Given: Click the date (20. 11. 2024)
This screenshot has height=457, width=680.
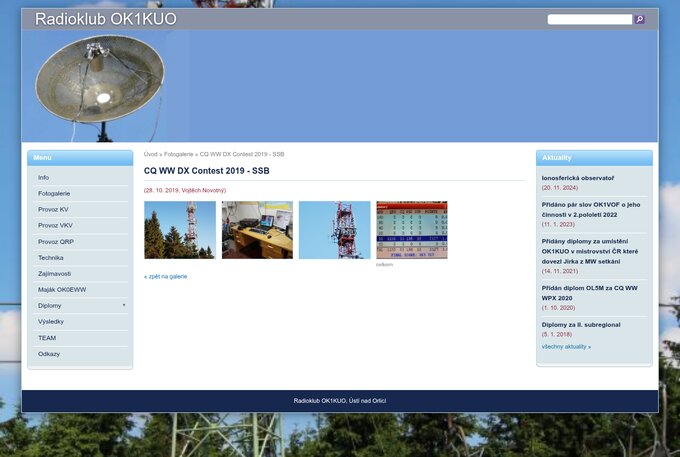Looking at the screenshot, I should (x=559, y=188).
